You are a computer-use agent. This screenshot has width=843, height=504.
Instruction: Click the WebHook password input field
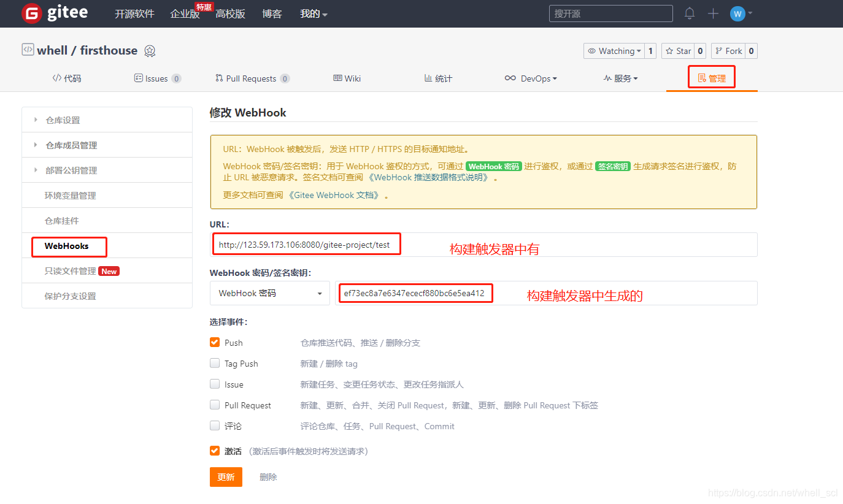click(x=546, y=293)
